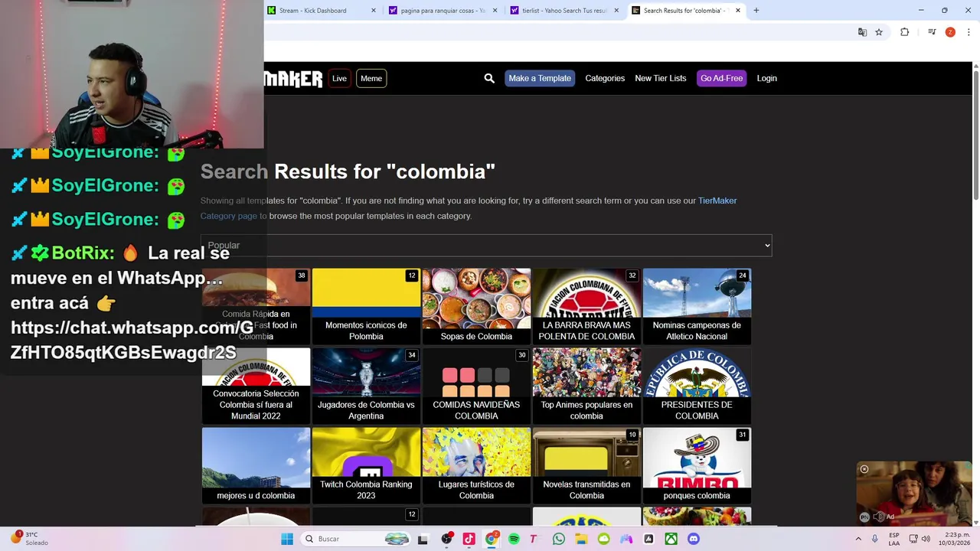Open Sopas de Colombia template

[476, 306]
